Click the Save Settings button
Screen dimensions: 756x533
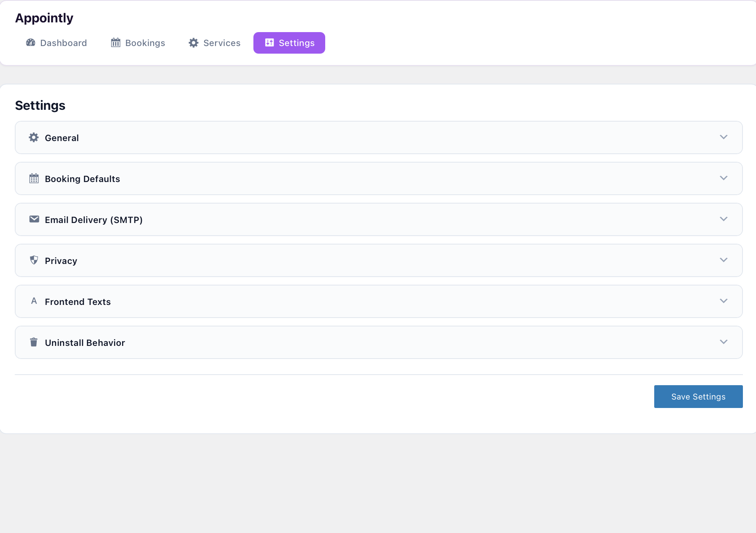[698, 397]
